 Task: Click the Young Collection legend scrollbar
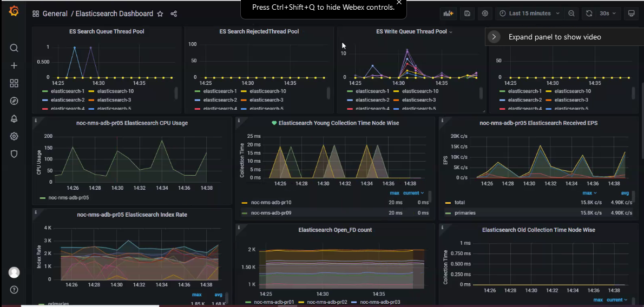pos(430,197)
